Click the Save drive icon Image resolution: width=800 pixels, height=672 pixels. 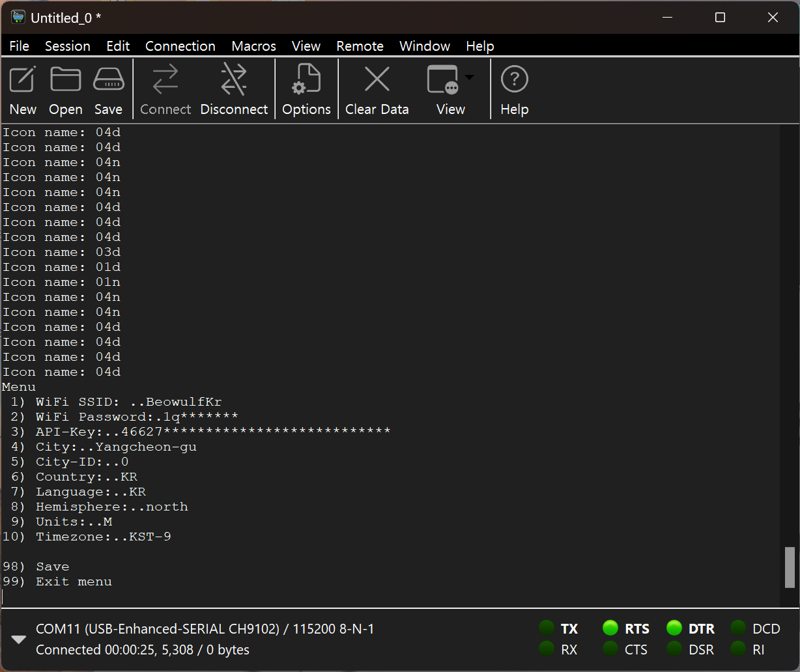pos(108,79)
